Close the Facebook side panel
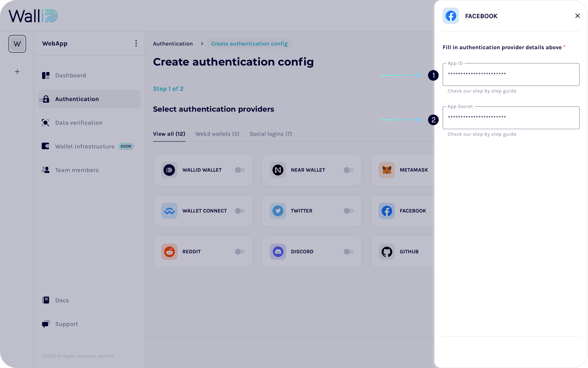588x368 pixels. coord(577,16)
